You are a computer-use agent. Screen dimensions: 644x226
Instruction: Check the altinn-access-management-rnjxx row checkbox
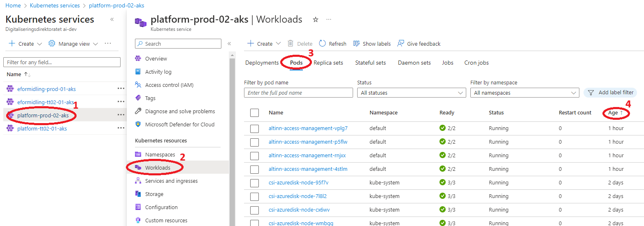coord(254,156)
